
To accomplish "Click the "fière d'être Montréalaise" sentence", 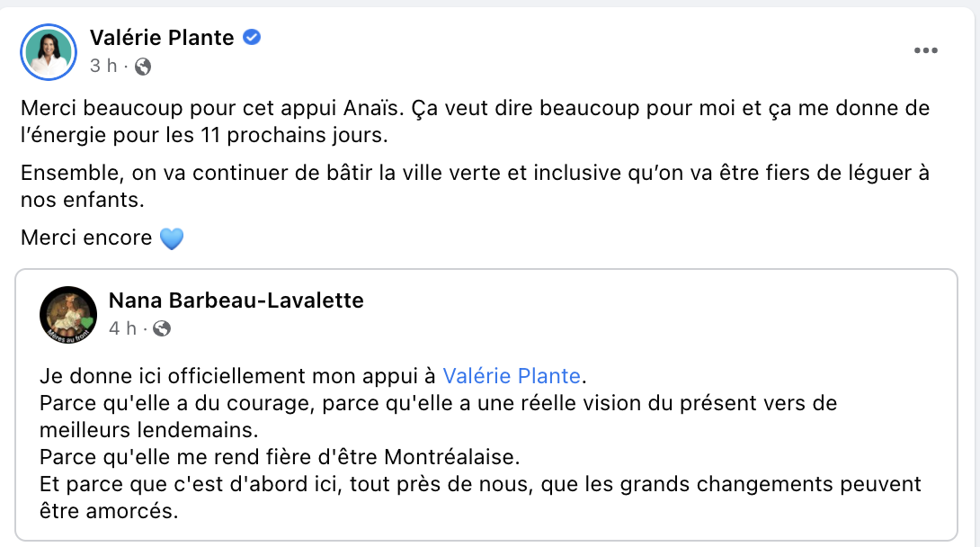I will coord(280,457).
